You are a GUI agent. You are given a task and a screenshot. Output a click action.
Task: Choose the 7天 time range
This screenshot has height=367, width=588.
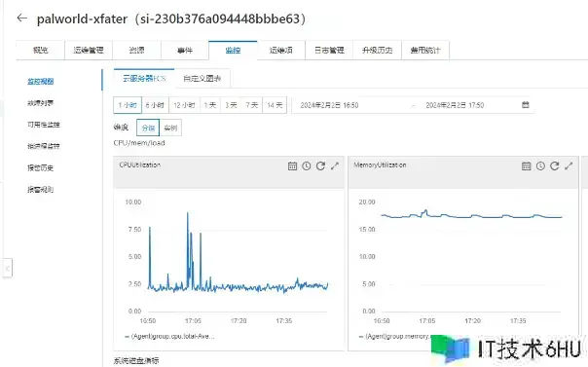[252, 105]
